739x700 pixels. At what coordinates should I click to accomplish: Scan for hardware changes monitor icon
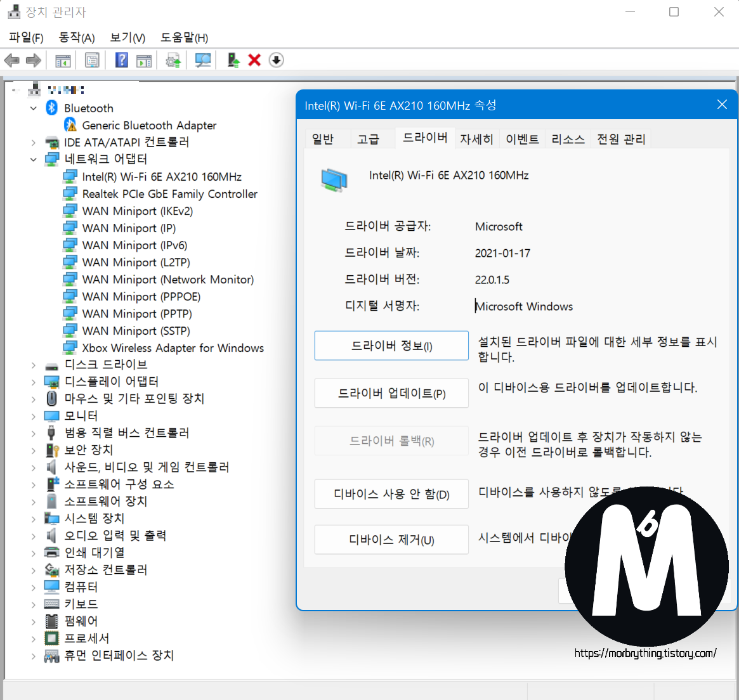203,60
